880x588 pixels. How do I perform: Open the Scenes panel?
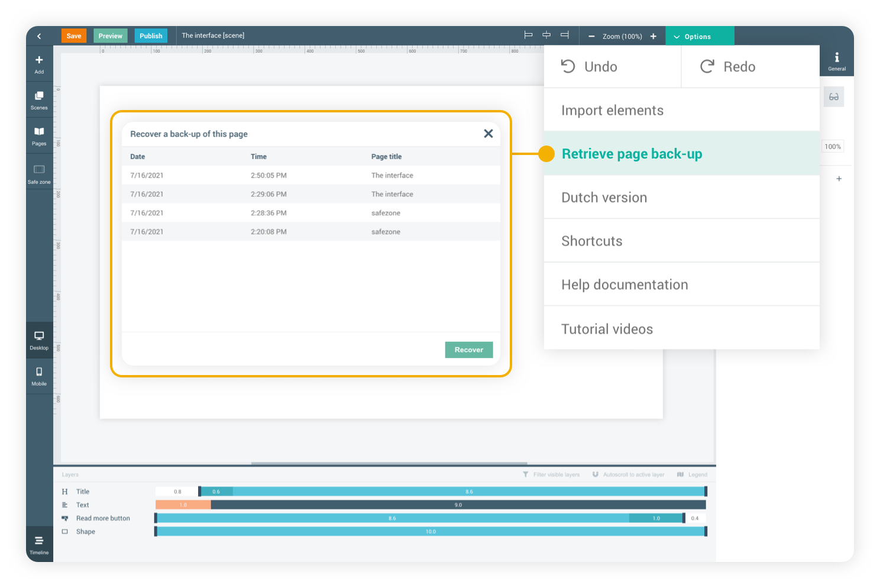[39, 99]
